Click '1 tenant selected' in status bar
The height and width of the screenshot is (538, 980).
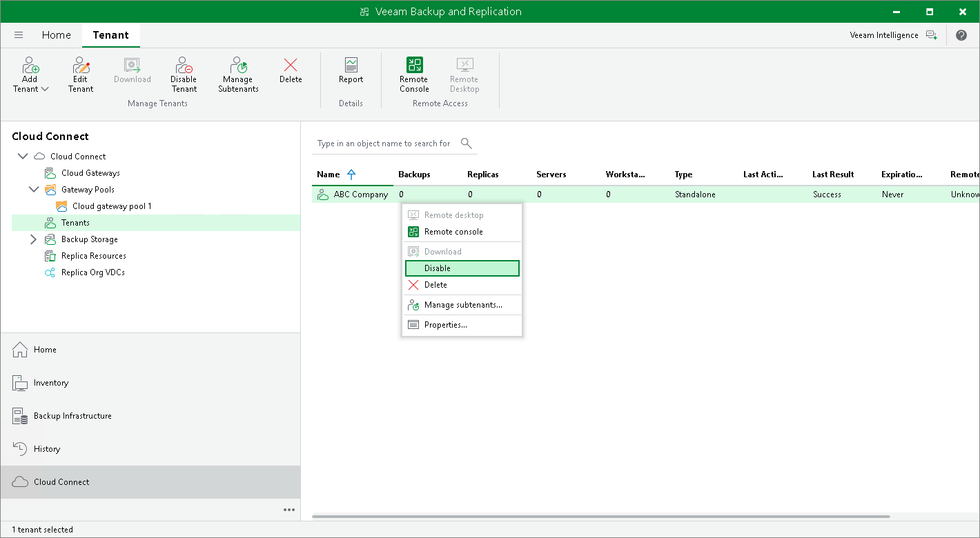[x=42, y=530]
